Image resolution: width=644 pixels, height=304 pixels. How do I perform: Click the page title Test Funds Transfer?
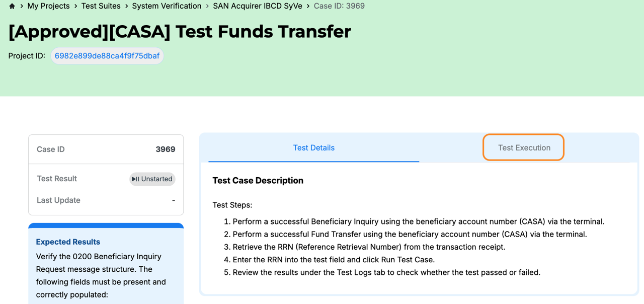tap(179, 31)
